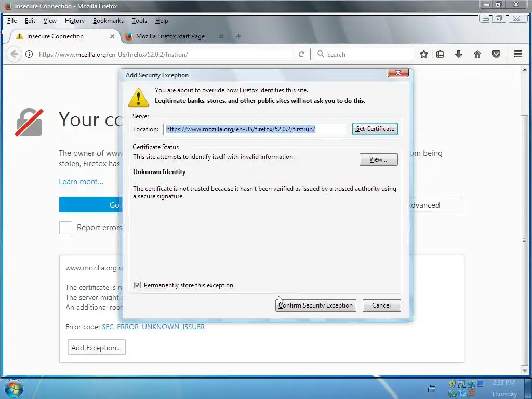Screen dimensions: 532x399
Task: Bookmark this page with the star icon
Action: point(424,54)
